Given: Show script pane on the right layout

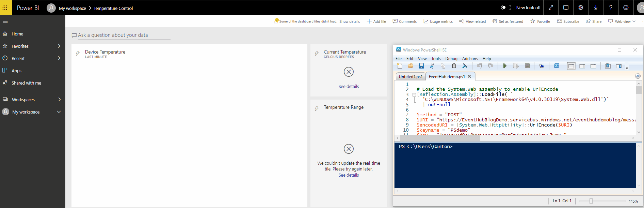Looking at the screenshot, I should 582,66.
